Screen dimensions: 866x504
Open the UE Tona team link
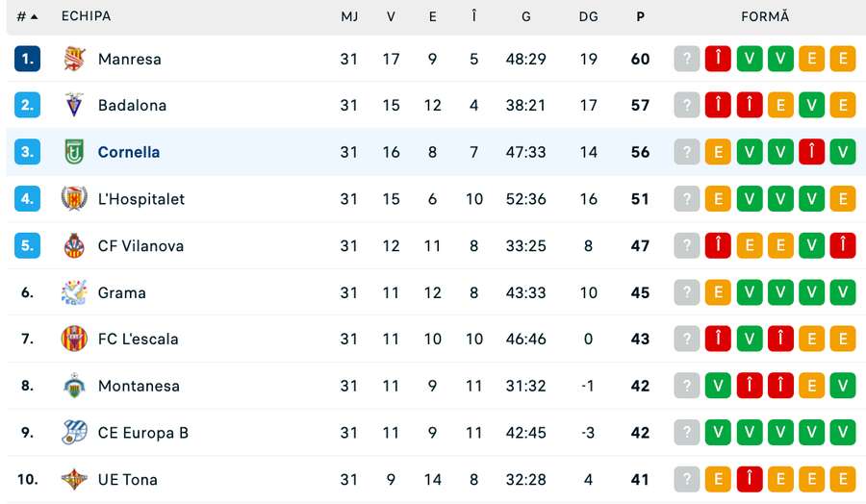click(128, 479)
